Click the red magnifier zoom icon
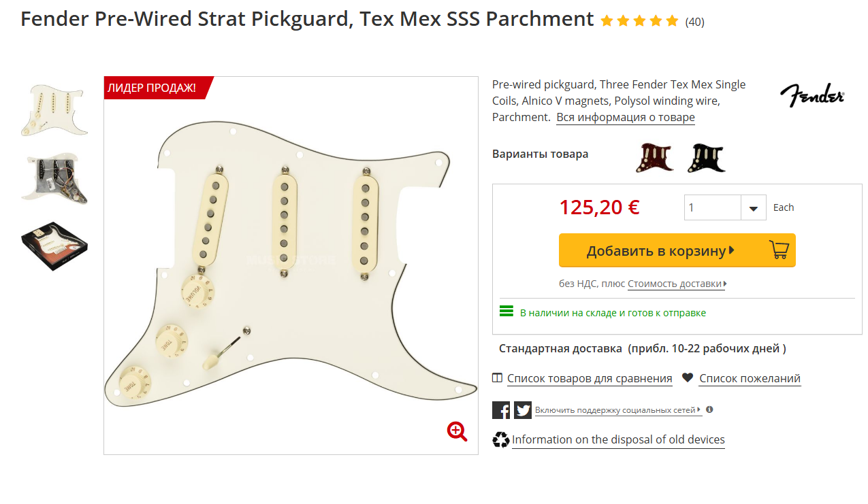868x504 pixels. point(457,431)
